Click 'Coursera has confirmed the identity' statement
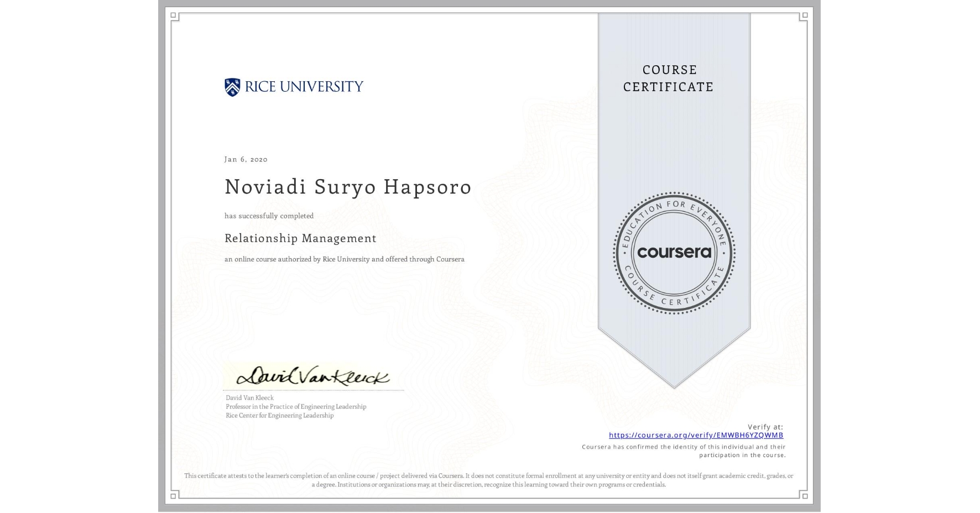 point(684,451)
